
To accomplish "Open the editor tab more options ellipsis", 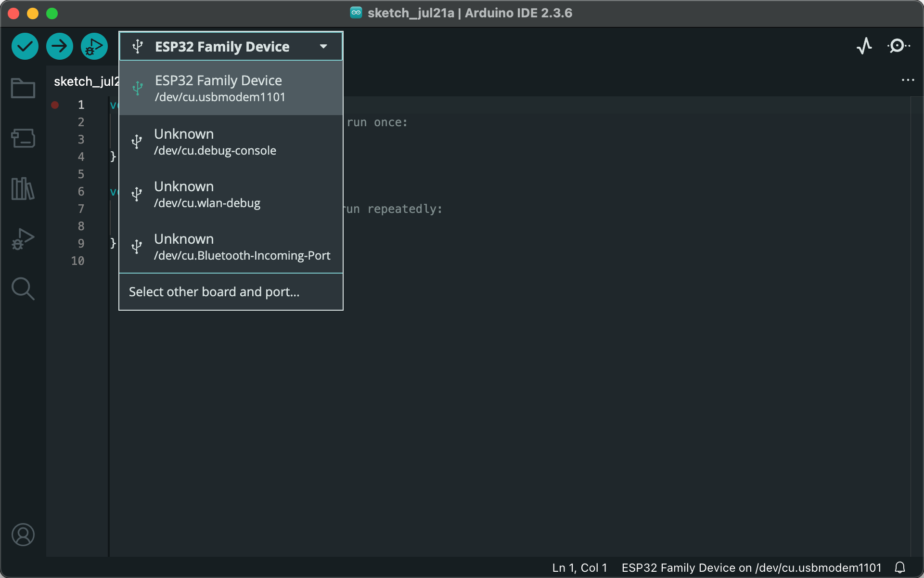I will [x=908, y=80].
